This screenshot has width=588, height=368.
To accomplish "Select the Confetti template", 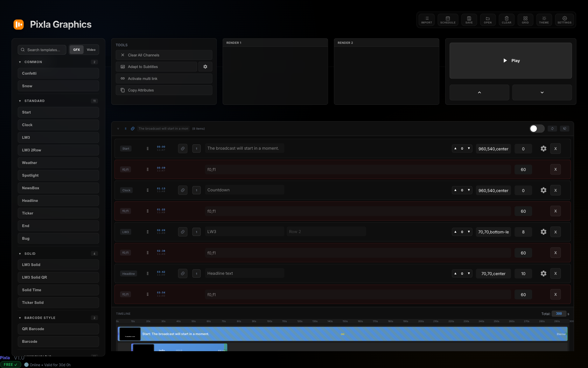I will [x=58, y=73].
